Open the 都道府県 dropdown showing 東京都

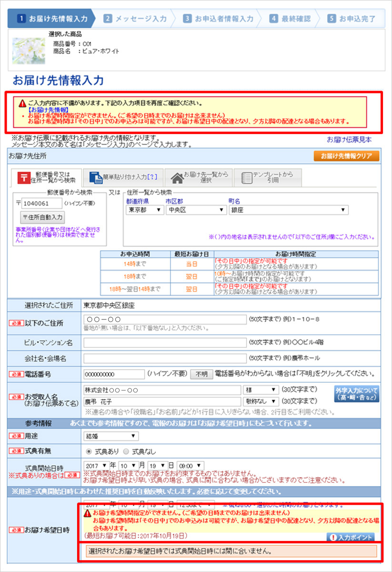coord(144,210)
